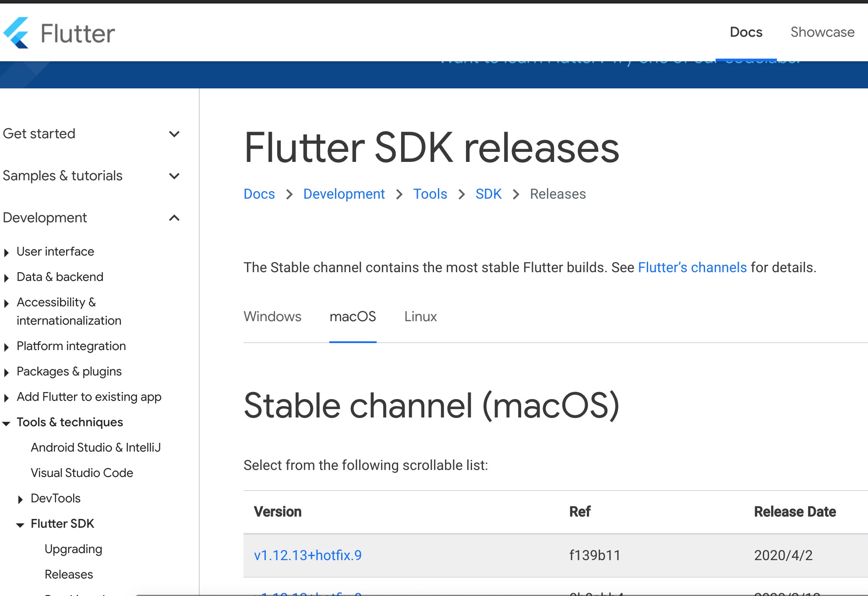Image resolution: width=868 pixels, height=596 pixels.
Task: Collapse the Tools & techniques arrow
Action: (x=6, y=424)
